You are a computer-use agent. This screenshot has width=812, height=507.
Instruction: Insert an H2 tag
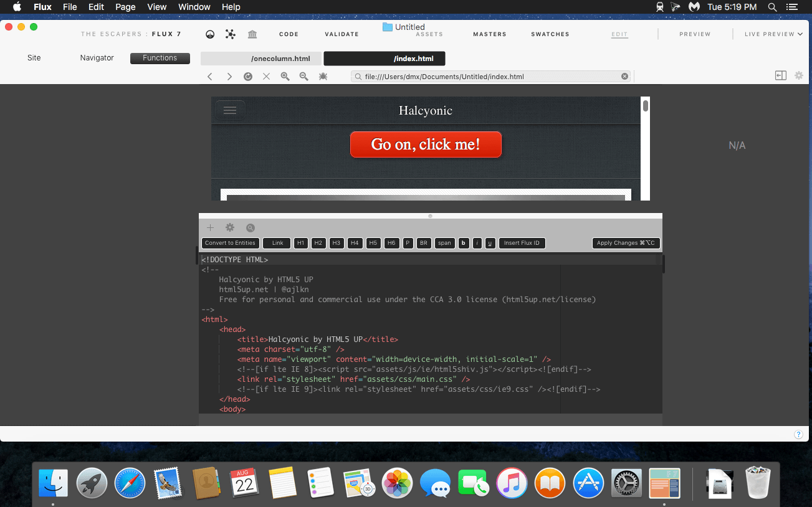pyautogui.click(x=318, y=243)
